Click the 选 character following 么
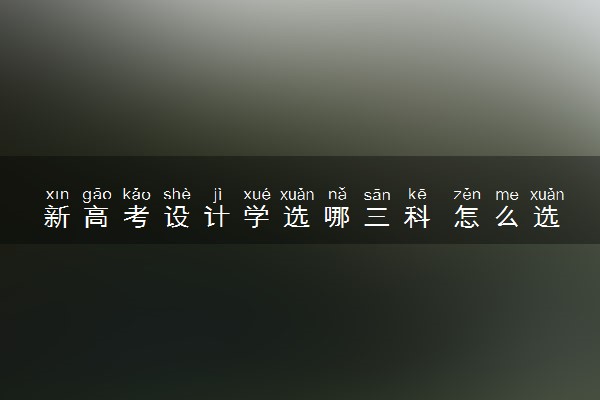The width and height of the screenshot is (600, 400). coord(547,217)
